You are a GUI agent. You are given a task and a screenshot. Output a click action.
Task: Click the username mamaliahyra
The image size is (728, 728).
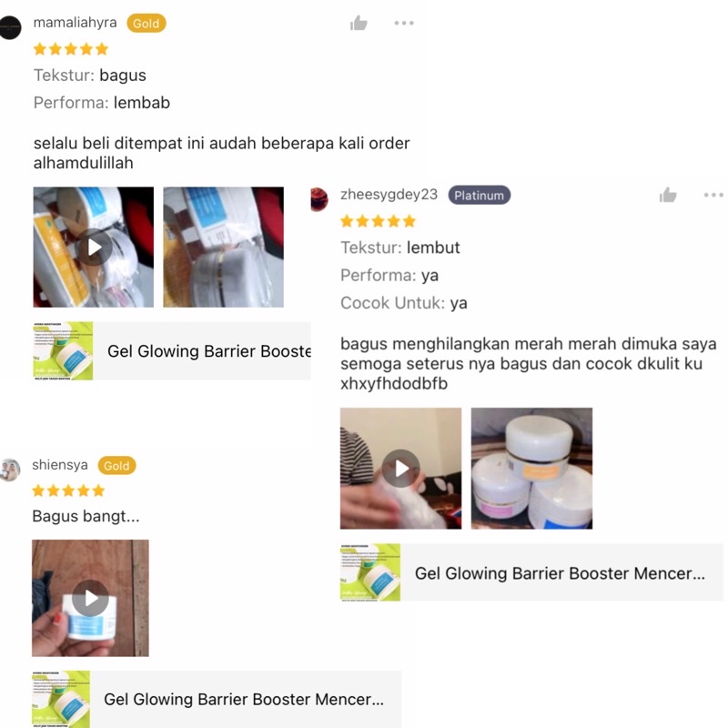pyautogui.click(x=75, y=22)
